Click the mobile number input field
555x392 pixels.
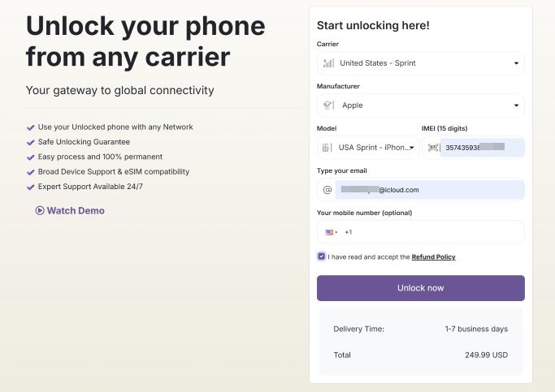[x=435, y=232]
